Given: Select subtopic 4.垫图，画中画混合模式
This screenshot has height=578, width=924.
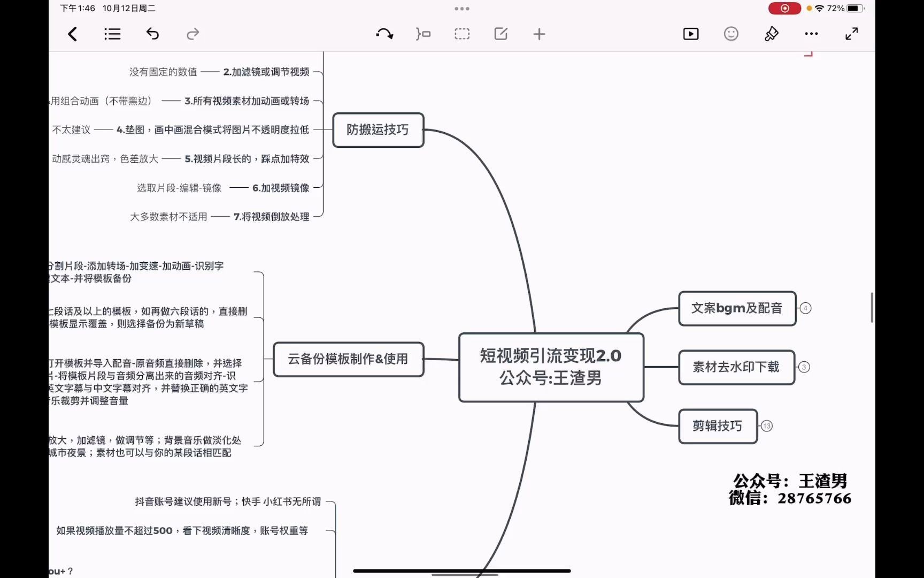Looking at the screenshot, I should pos(213,130).
